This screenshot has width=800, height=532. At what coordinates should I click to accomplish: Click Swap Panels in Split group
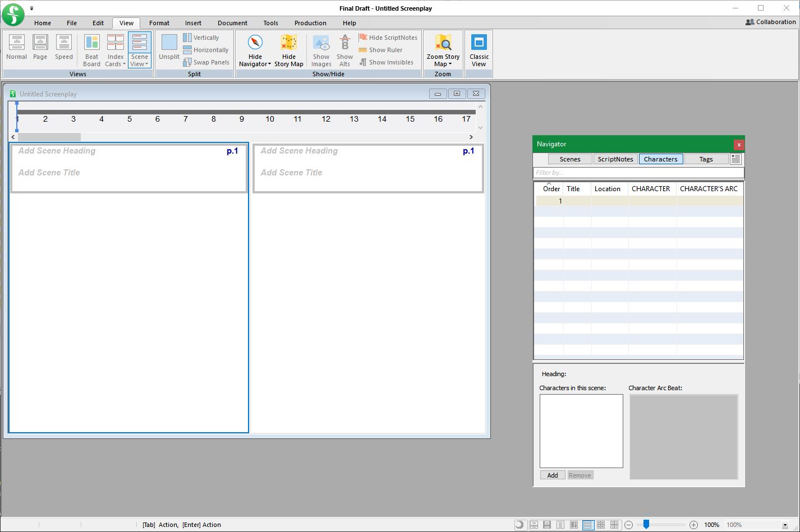tap(206, 62)
